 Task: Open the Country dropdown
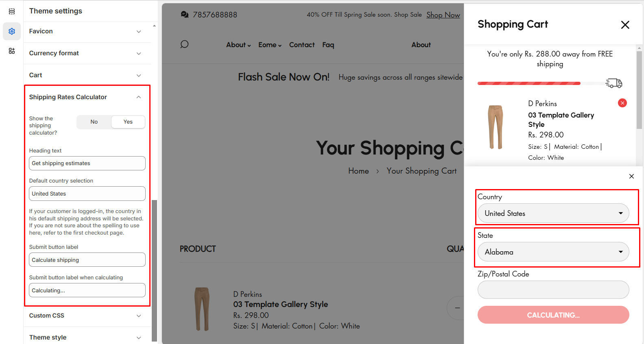[x=553, y=213]
